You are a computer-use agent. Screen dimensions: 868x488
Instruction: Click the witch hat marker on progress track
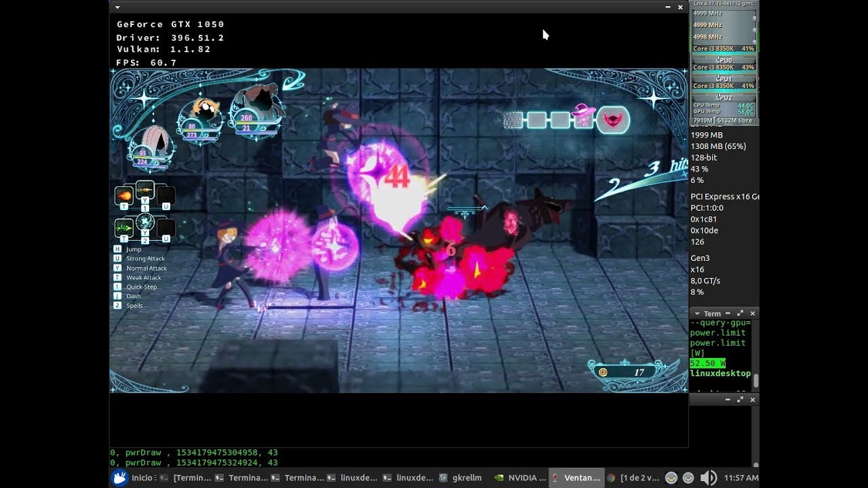[583, 115]
